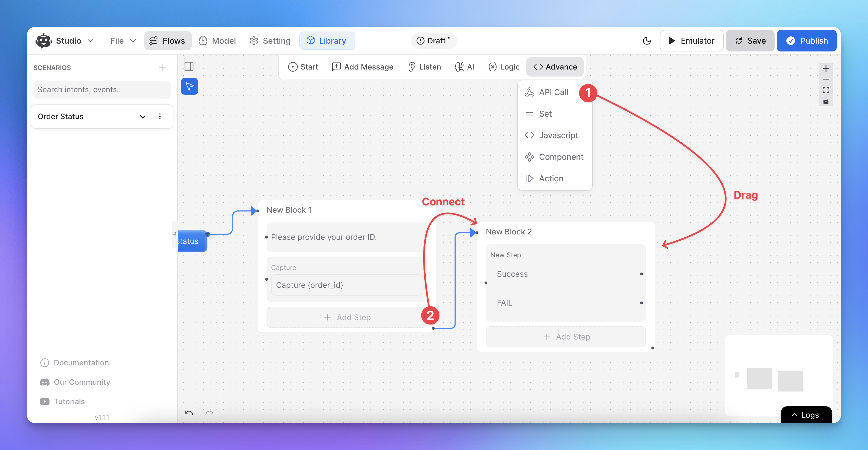Click the FAIL output connector dot
The image size is (868, 450).
(641, 303)
